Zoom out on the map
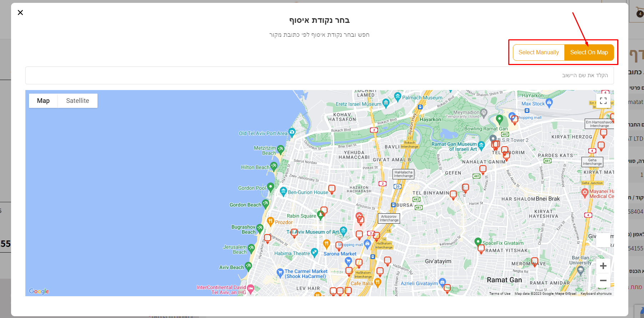The image size is (644, 318). point(603,280)
